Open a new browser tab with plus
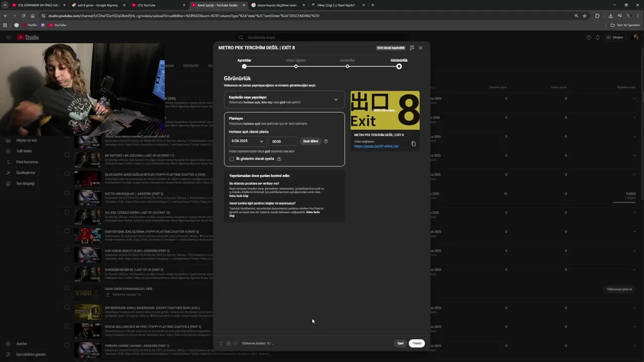644x362 pixels. click(372, 5)
